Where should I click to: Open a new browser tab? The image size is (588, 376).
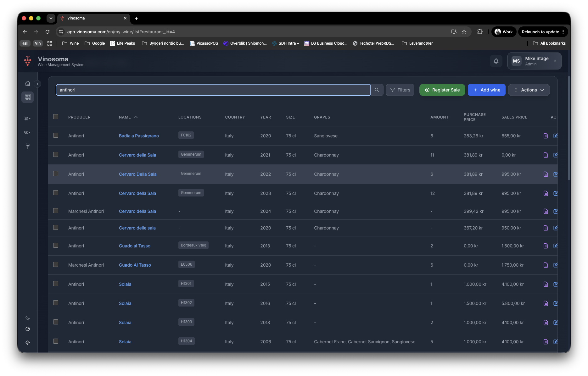[x=137, y=18]
